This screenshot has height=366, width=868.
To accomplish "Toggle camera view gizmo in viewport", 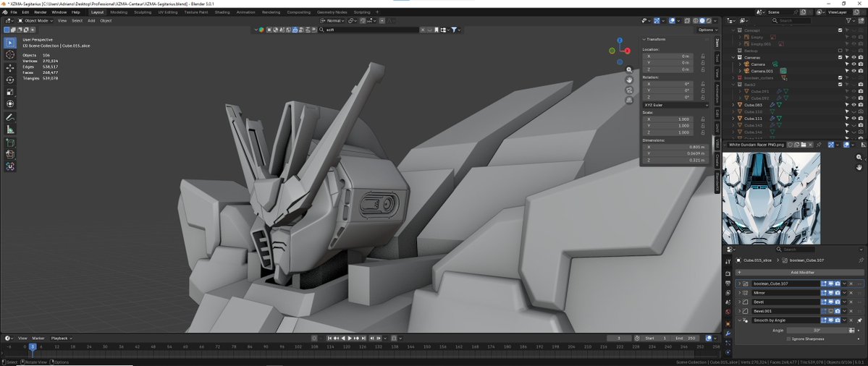I will click(x=629, y=90).
